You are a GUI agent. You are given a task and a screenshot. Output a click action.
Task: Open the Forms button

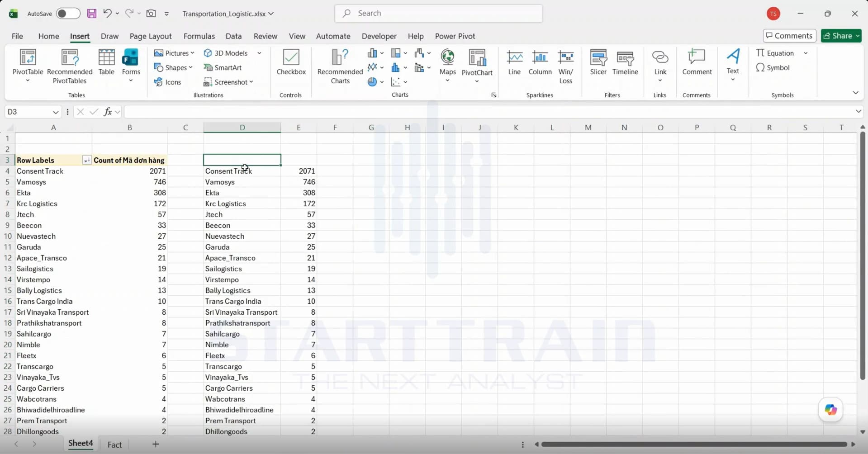point(131,66)
